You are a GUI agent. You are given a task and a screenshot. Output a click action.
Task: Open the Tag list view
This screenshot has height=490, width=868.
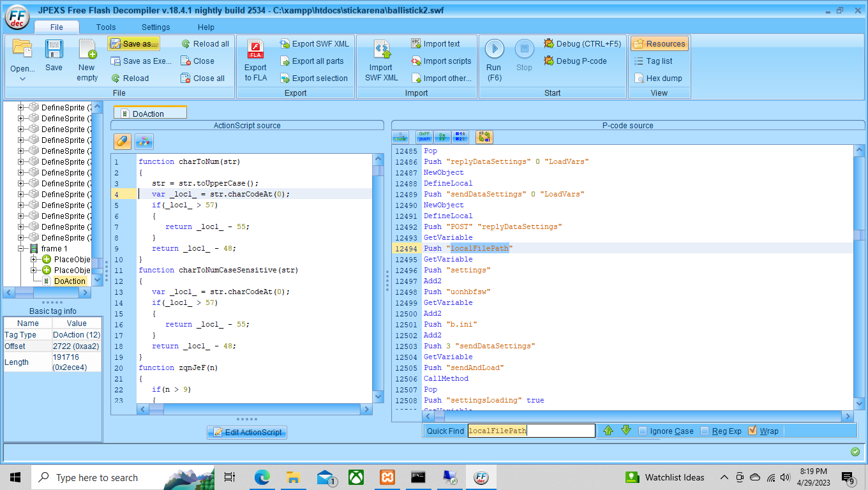coord(659,61)
